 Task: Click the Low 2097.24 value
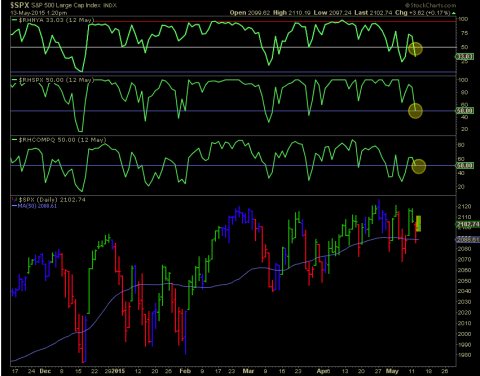point(332,13)
